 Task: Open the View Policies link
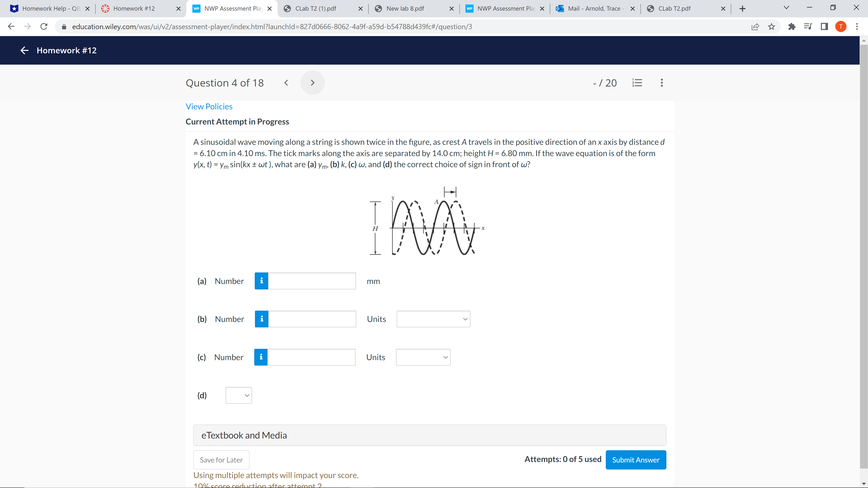pyautogui.click(x=209, y=106)
